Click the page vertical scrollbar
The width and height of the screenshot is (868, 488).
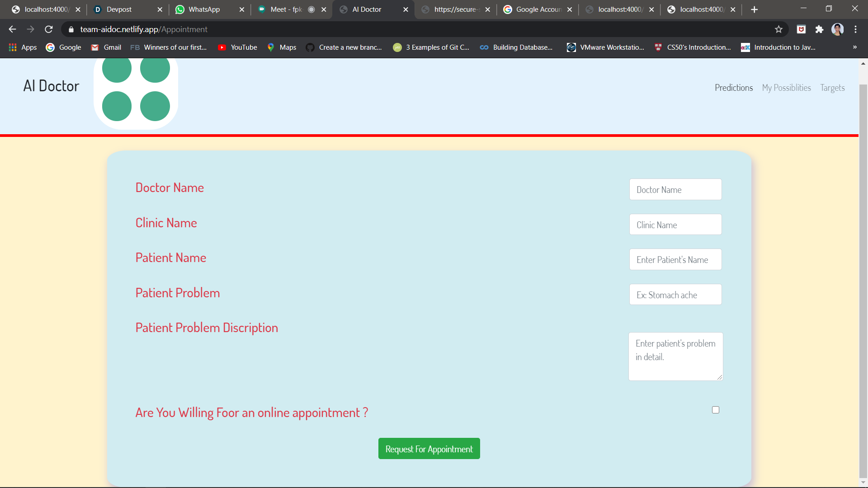point(863,271)
